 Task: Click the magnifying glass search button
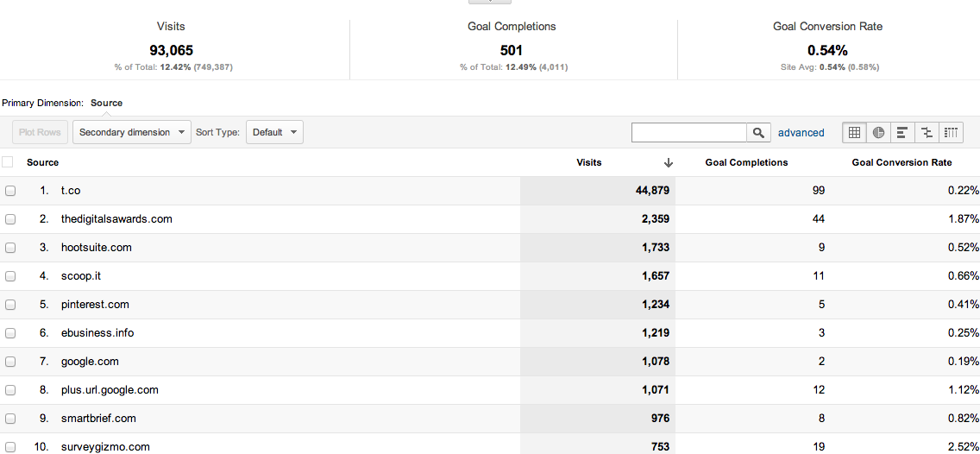758,133
